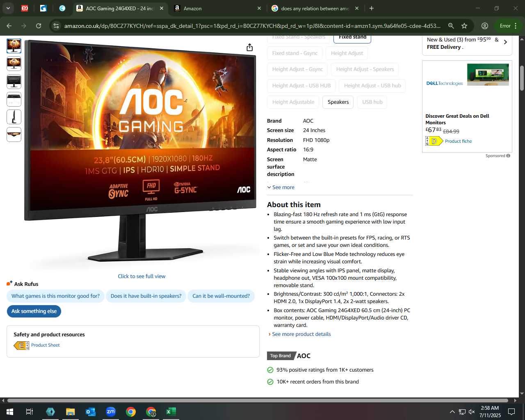Choose the Height Adjustable option
Viewport: 525px width, 420px height.
[x=293, y=102]
